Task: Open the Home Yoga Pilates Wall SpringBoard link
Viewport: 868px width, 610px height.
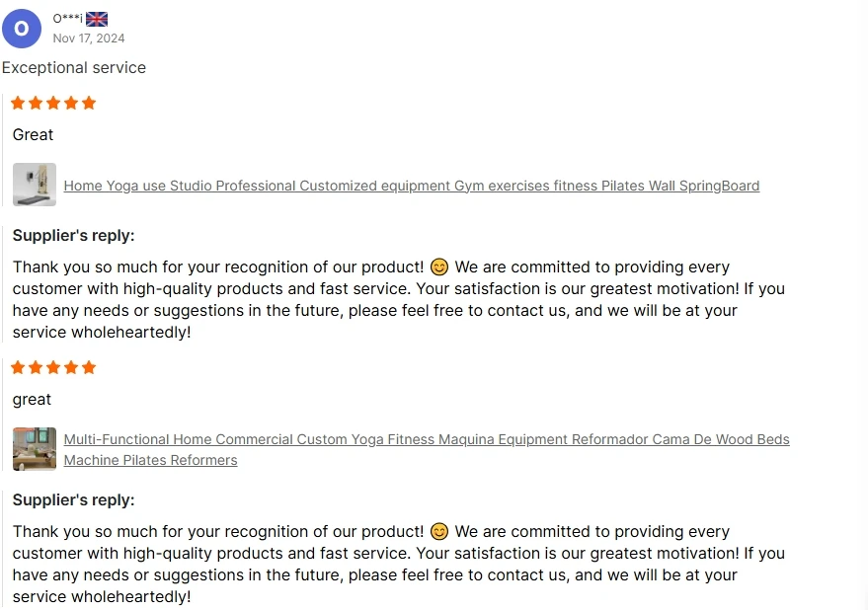Action: pos(411,186)
